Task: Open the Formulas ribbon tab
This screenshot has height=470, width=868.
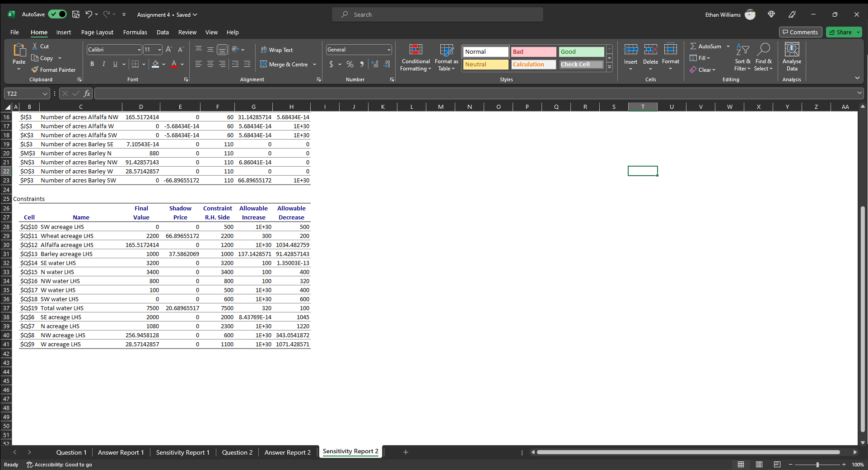Action: (135, 33)
